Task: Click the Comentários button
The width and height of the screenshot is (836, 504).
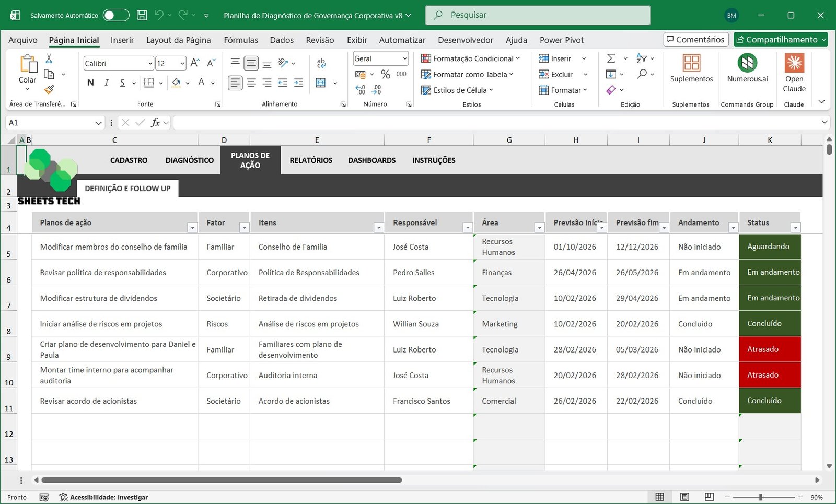Action: coord(695,40)
